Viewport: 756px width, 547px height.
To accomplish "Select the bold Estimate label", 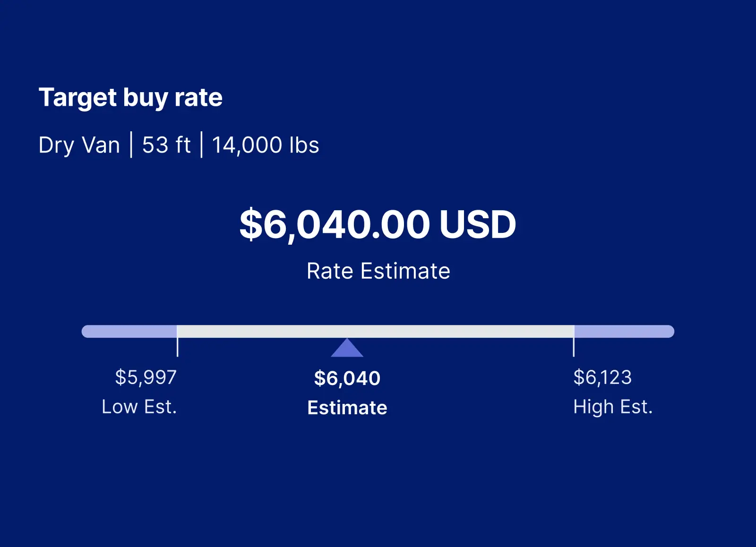I will (347, 408).
